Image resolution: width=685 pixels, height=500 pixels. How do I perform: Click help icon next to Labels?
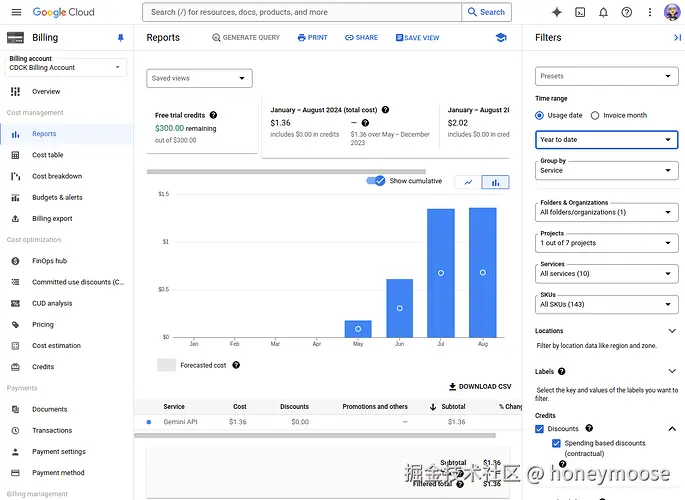pos(562,371)
